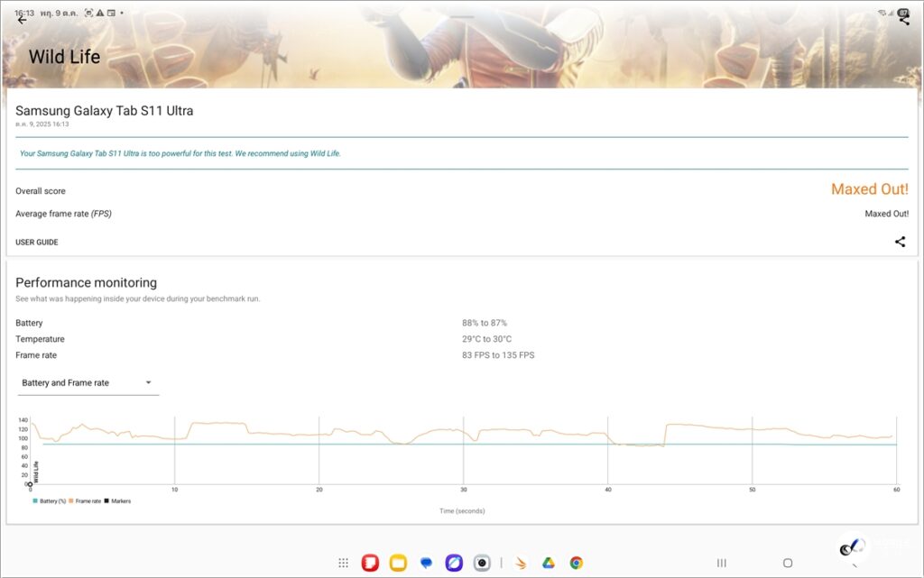Open the app drawer grid icon
The height and width of the screenshot is (578, 924).
click(x=343, y=563)
